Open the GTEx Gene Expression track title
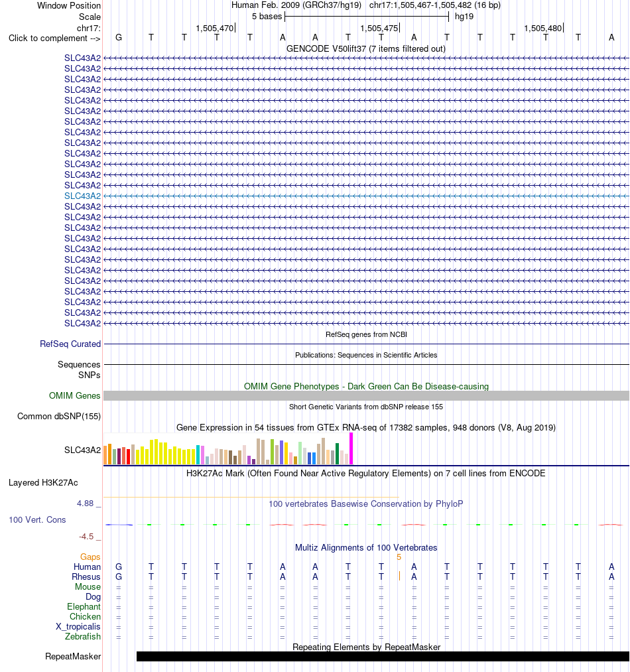This screenshot has height=672, width=630. [x=365, y=427]
